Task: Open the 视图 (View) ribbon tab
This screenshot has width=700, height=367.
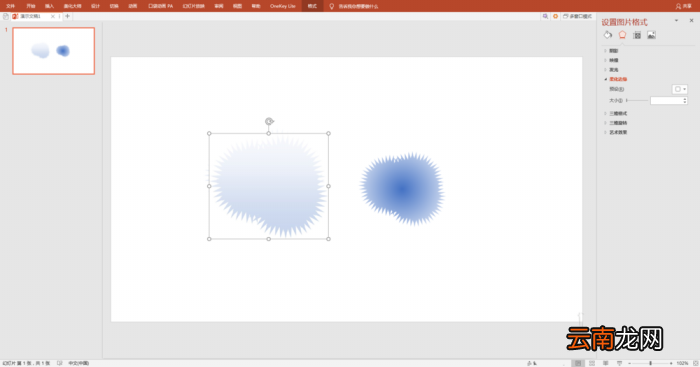Action: (x=238, y=6)
